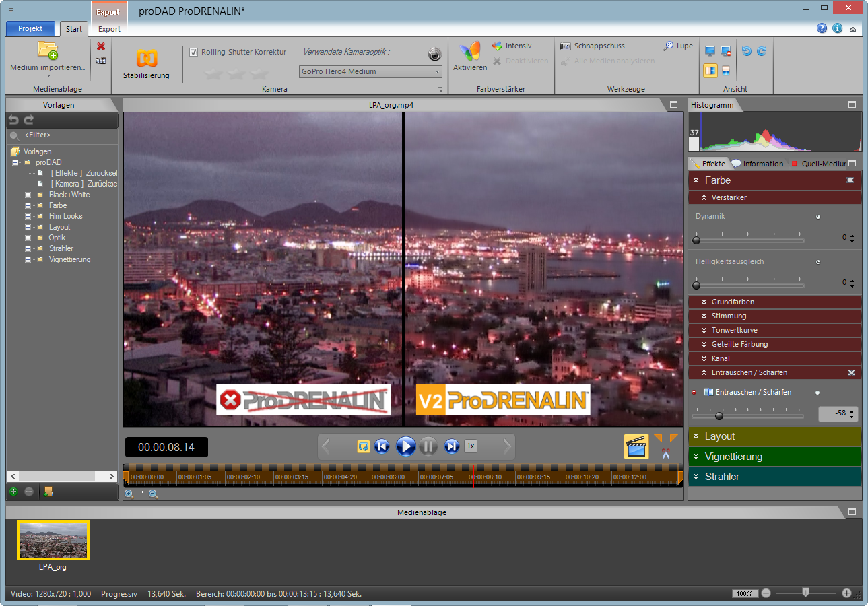Toggle the red marker beside Entrauschen / Schärfen slider
Viewport: 868px width, 606px height.
[694, 392]
